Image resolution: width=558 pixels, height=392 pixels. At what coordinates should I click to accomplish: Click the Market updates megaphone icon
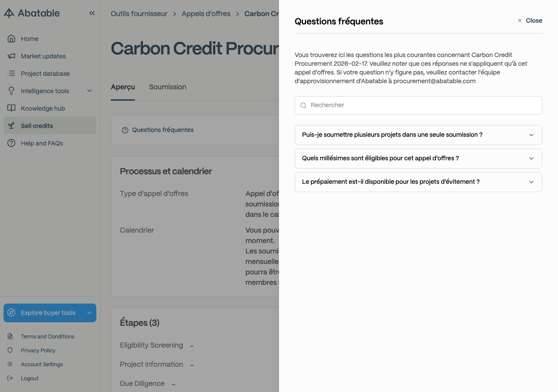[12, 56]
